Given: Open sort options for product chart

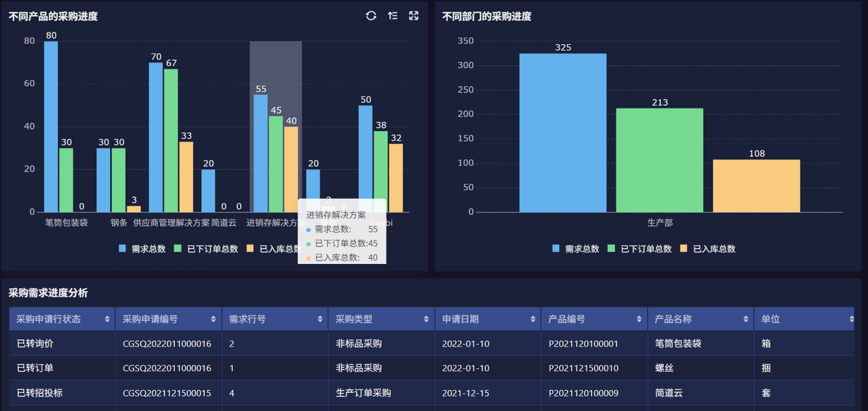Looking at the screenshot, I should click(393, 16).
